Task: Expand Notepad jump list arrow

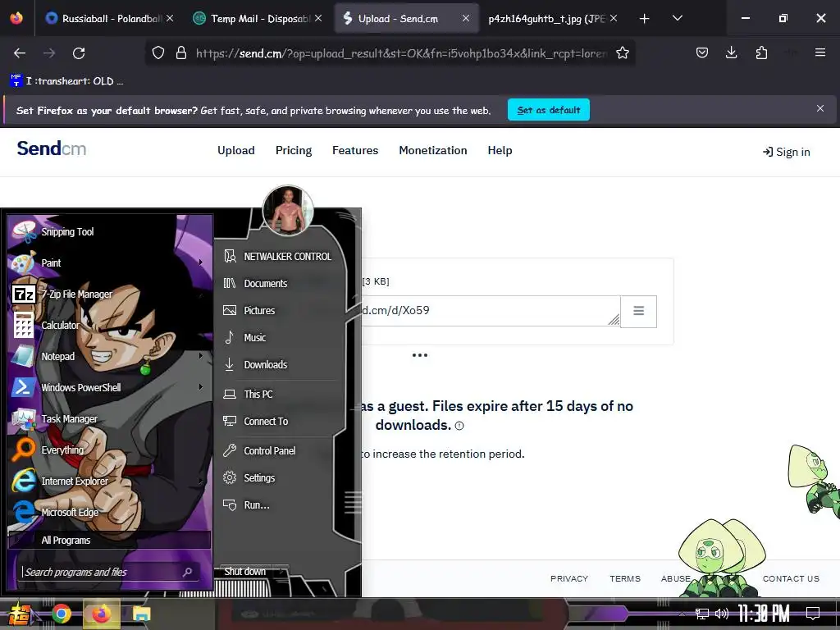Action: click(201, 355)
